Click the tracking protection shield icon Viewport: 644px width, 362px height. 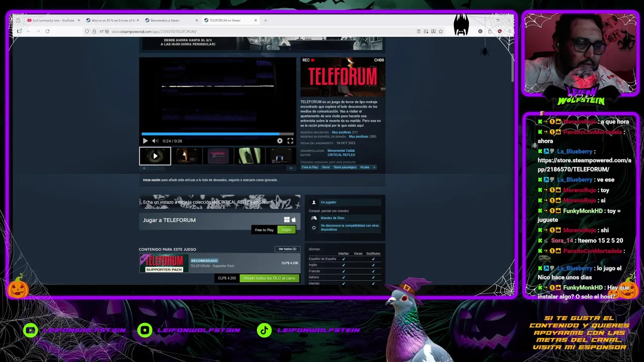point(87,31)
